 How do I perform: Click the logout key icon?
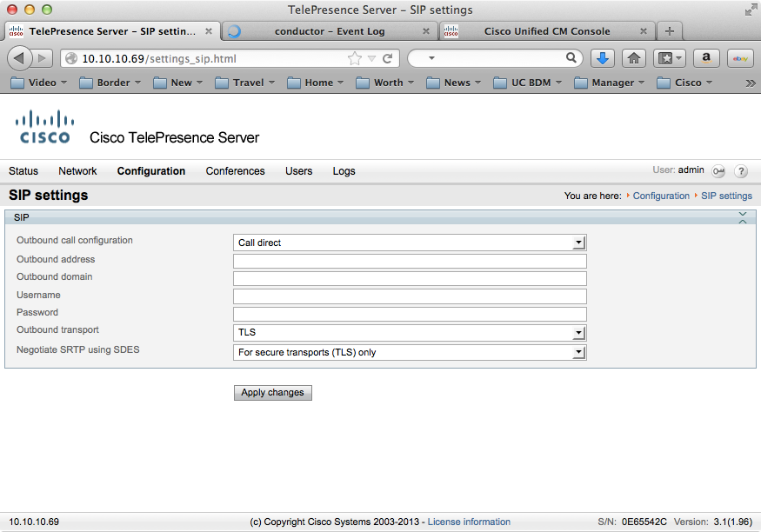point(718,171)
